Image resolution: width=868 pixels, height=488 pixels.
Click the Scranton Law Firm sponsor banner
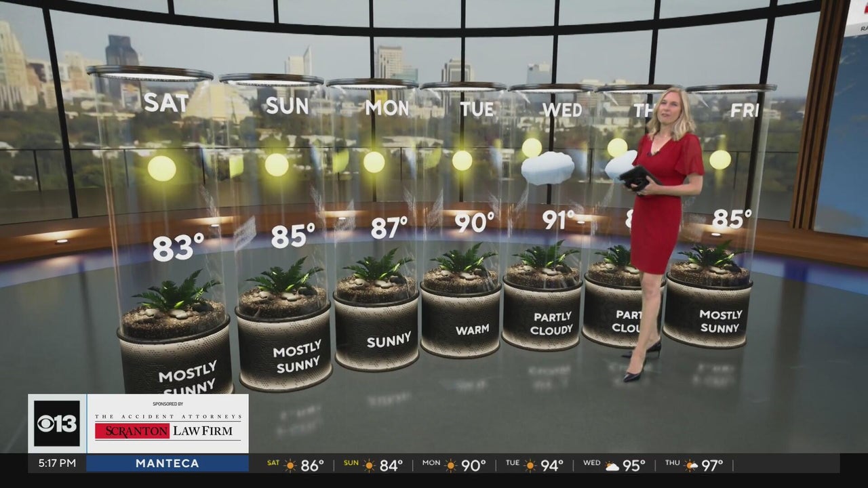tap(167, 424)
